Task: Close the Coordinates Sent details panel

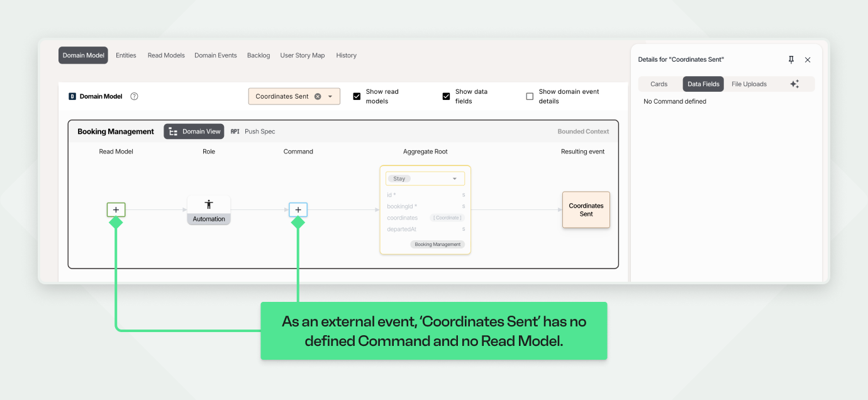Action: pyautogui.click(x=808, y=60)
